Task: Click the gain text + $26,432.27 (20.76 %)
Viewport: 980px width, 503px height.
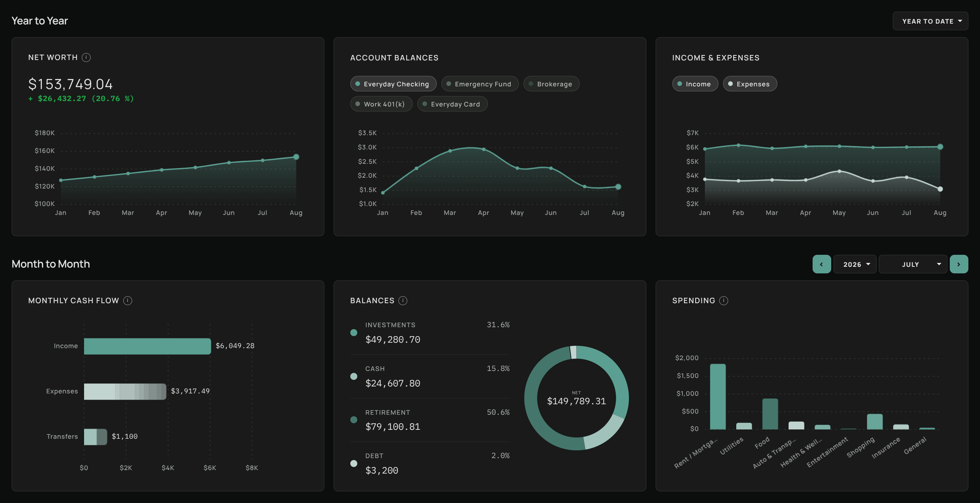Action: pos(81,99)
